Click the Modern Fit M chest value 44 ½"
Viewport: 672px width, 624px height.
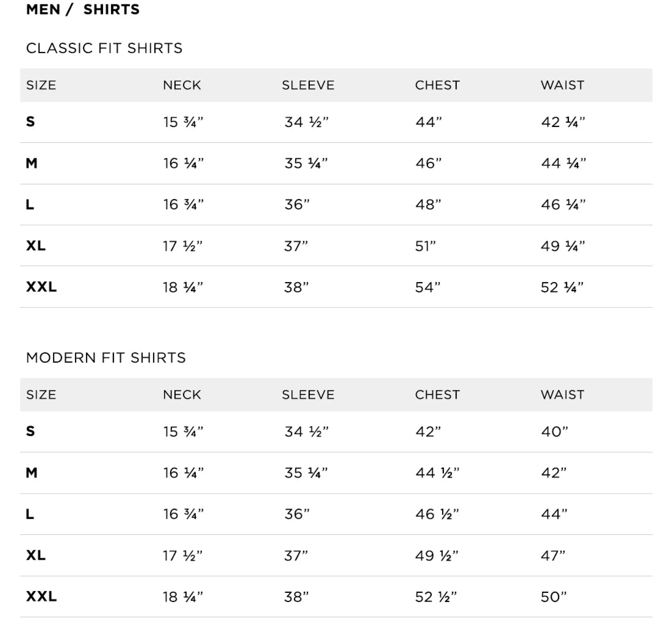[437, 473]
